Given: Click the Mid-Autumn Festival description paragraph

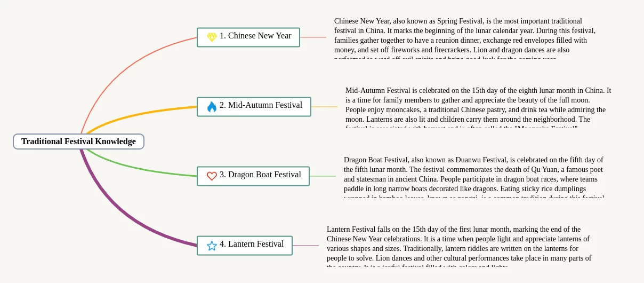Looking at the screenshot, I should (477, 105).
